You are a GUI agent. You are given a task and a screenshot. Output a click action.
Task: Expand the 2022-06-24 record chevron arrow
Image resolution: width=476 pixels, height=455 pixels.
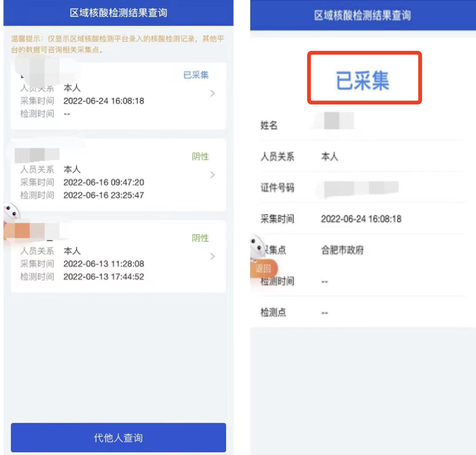(x=213, y=94)
